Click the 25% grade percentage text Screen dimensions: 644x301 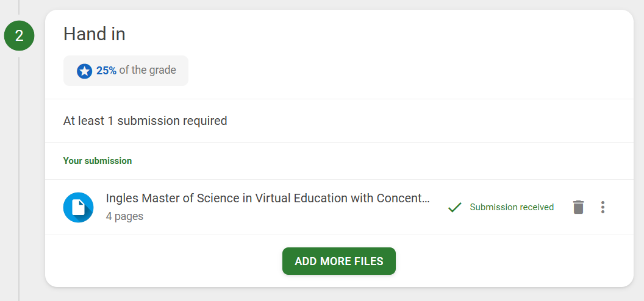click(x=106, y=71)
